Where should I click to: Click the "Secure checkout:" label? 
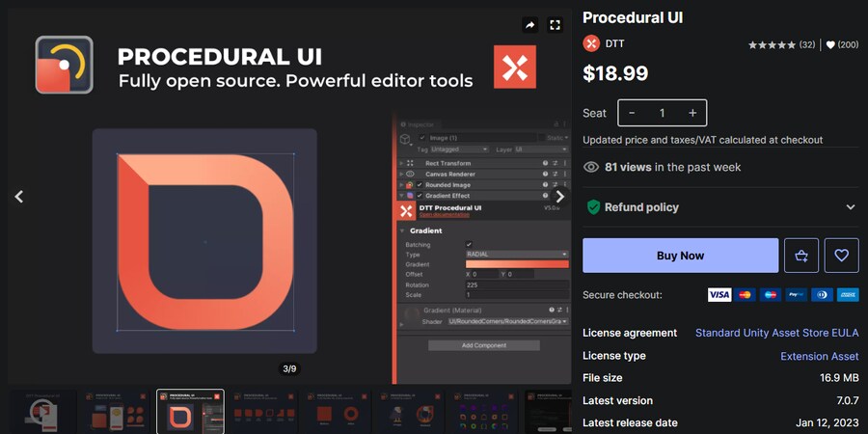point(622,295)
